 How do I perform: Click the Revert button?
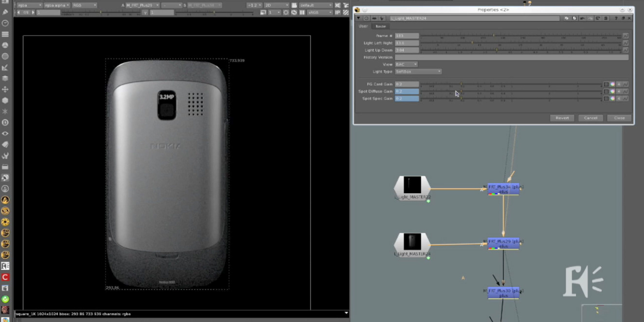562,118
